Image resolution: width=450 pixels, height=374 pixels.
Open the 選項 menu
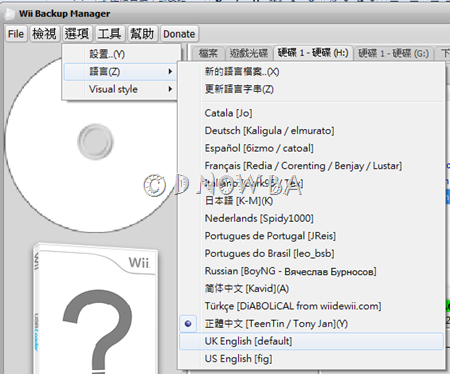[77, 34]
